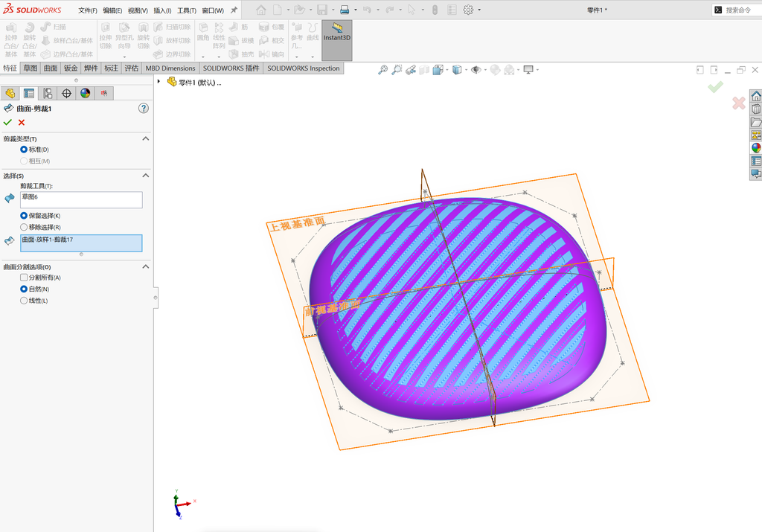Click the large red cancel X in viewport corner
The width and height of the screenshot is (762, 532).
coord(739,103)
